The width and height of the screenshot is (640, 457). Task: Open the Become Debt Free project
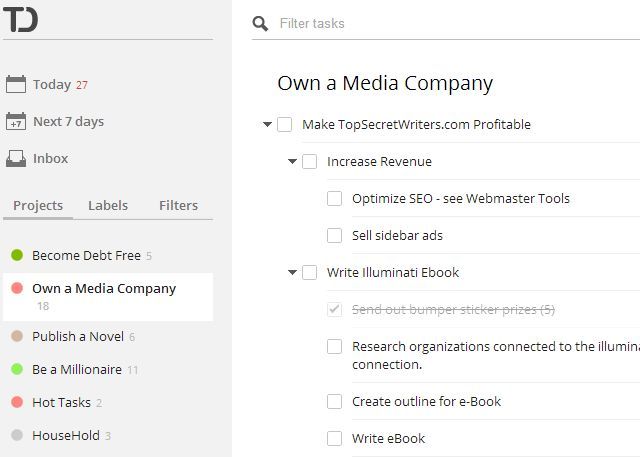coord(86,256)
